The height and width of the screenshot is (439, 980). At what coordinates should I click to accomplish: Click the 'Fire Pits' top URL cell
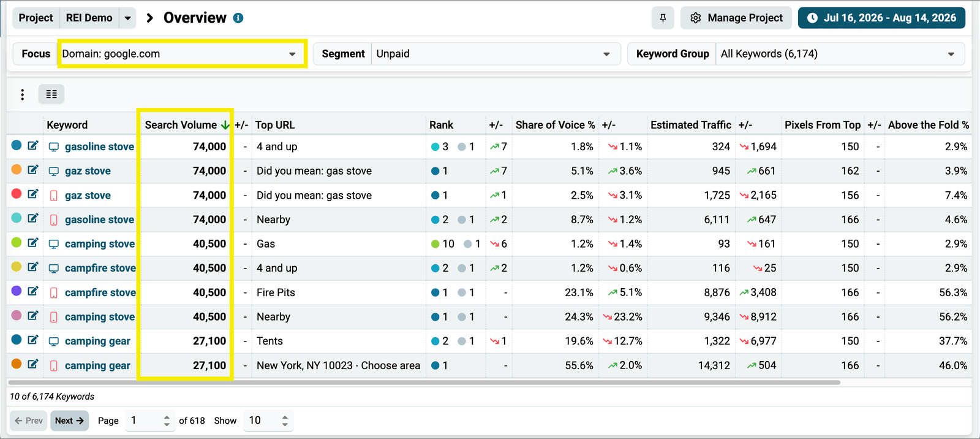(x=276, y=292)
